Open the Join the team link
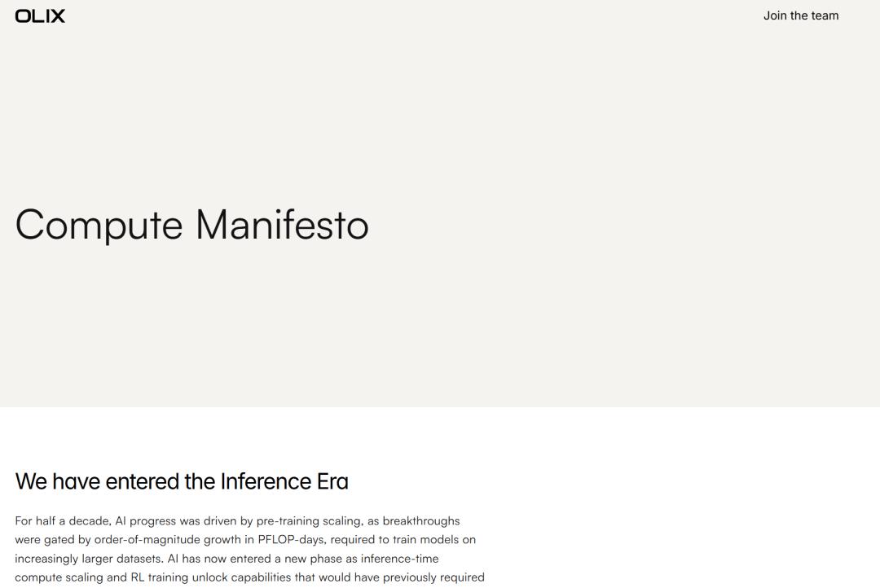This screenshot has width=880, height=588. coord(800,15)
